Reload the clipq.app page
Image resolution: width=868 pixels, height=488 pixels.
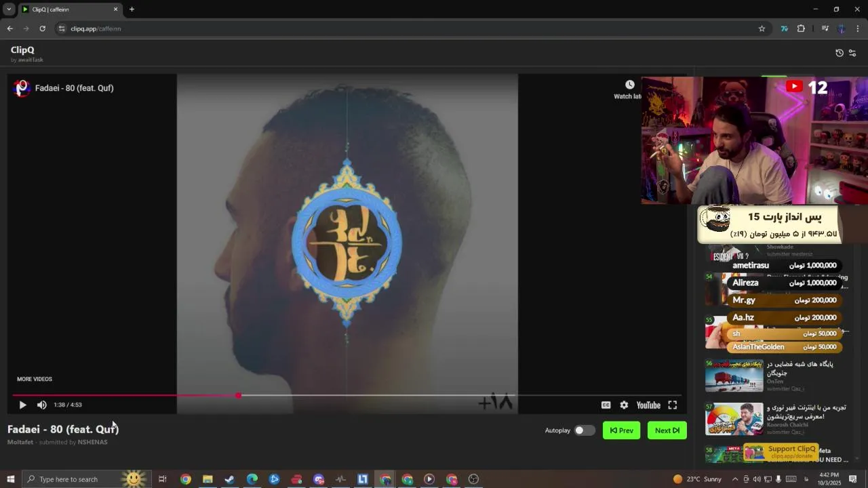pos(42,28)
